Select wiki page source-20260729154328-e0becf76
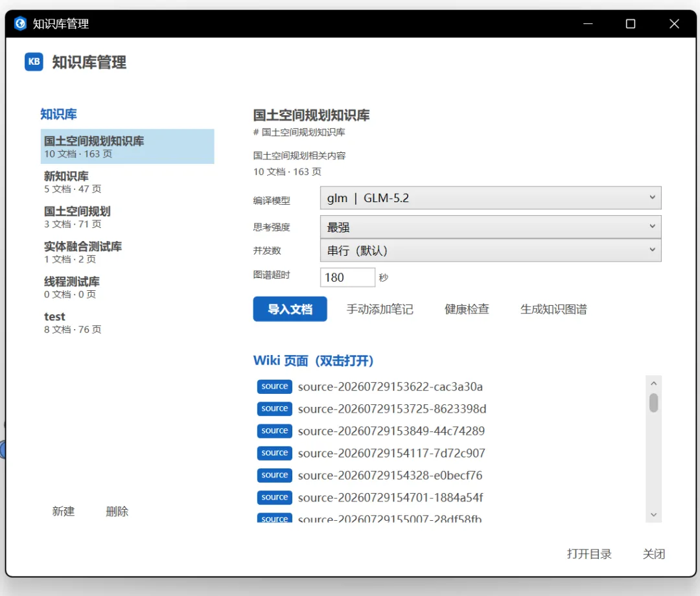The width and height of the screenshot is (700, 596). 449,475
